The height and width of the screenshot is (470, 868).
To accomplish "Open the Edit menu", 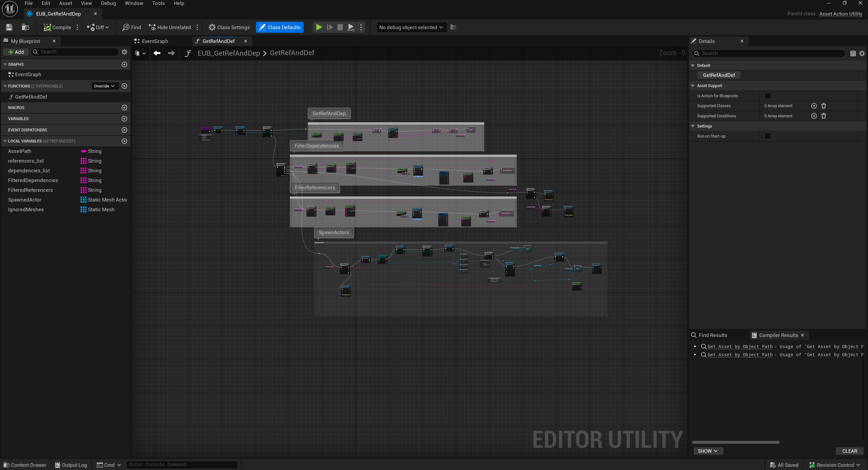I will pyautogui.click(x=46, y=3).
